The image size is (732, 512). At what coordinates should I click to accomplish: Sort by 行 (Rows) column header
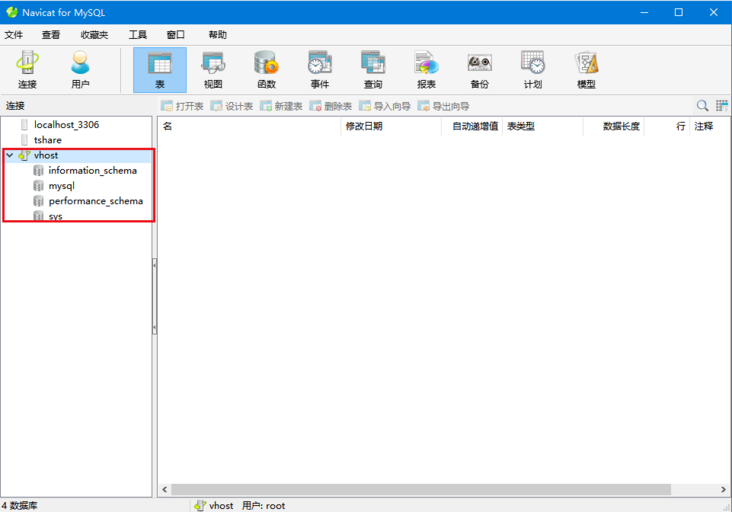[667, 126]
